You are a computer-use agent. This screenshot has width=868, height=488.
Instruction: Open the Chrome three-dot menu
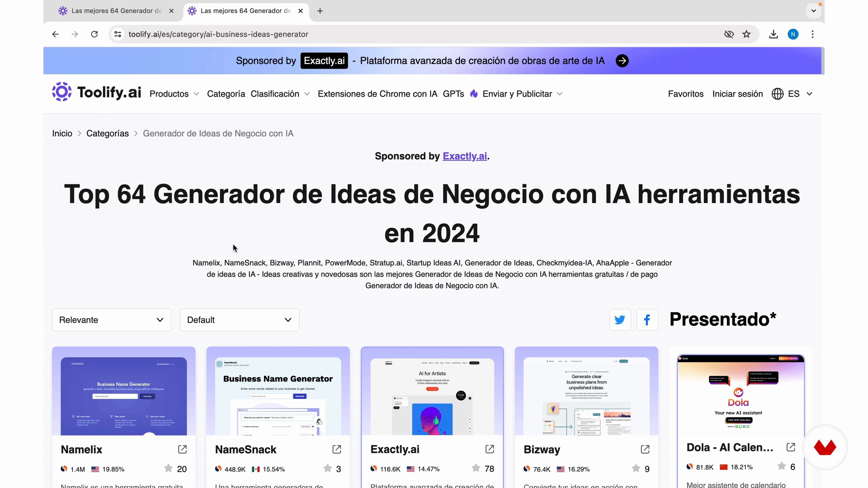click(812, 34)
